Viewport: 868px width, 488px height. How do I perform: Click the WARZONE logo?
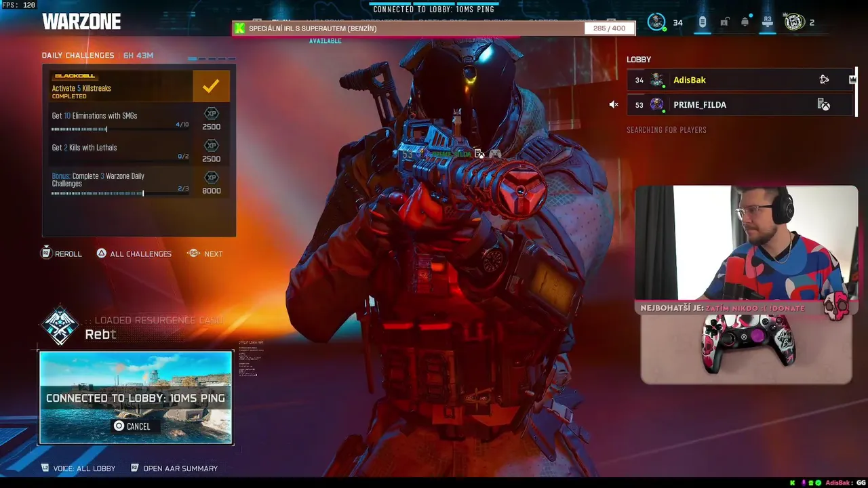[x=81, y=22]
